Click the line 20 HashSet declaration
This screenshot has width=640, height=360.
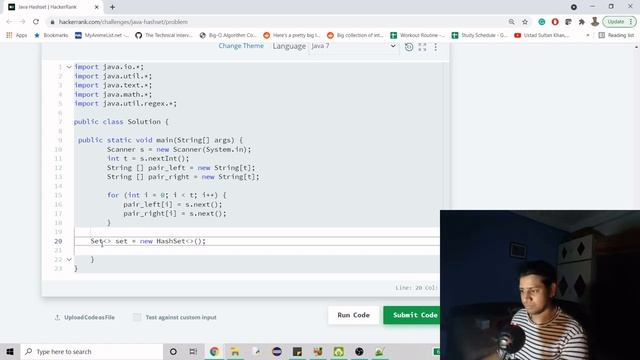tap(148, 241)
